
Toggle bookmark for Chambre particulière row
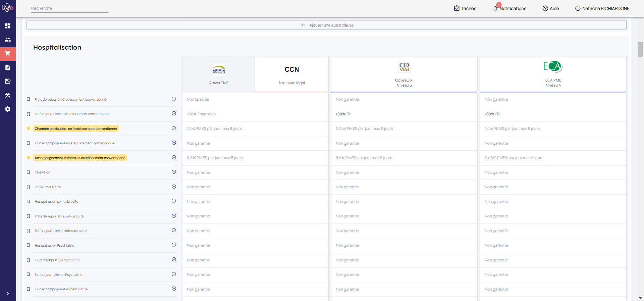click(x=29, y=129)
